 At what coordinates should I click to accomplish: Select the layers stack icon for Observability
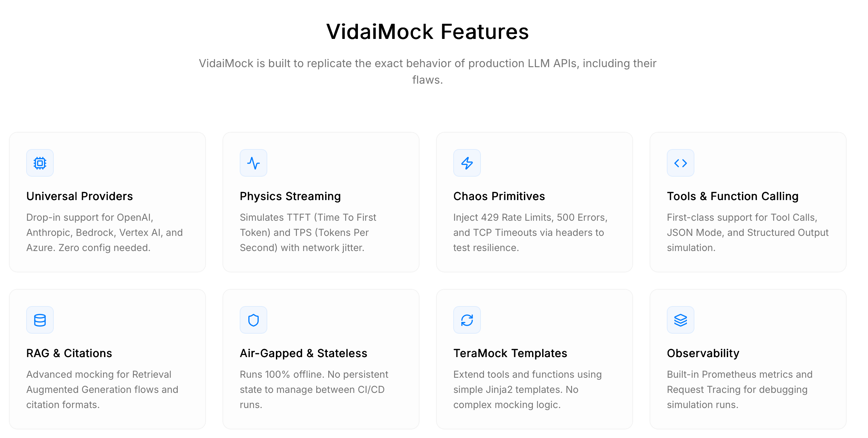(680, 320)
